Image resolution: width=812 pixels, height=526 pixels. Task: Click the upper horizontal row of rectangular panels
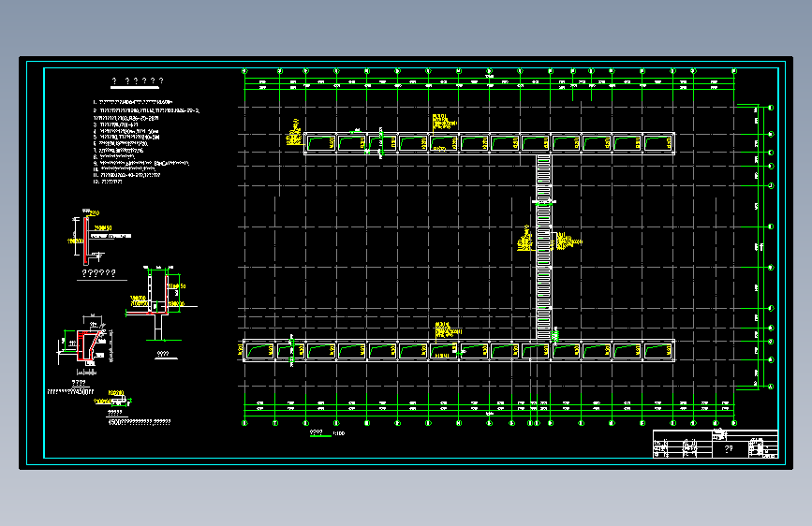tap(489, 143)
